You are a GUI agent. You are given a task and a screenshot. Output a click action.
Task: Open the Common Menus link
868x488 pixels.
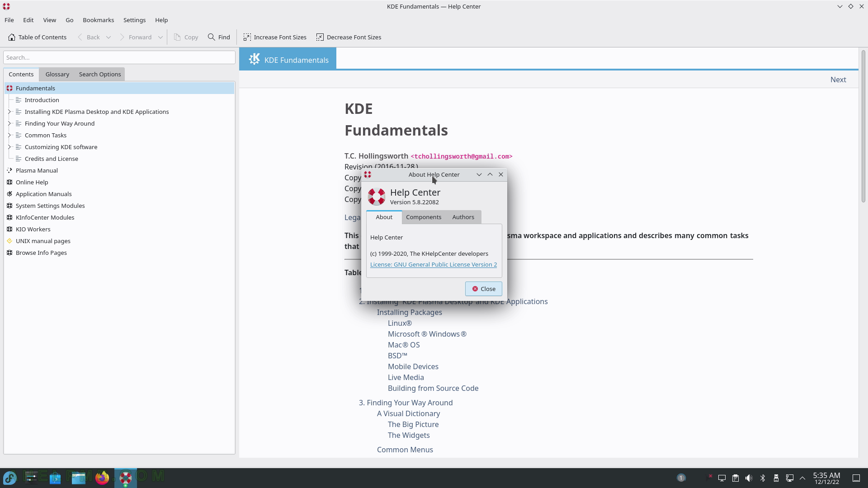pos(405,450)
